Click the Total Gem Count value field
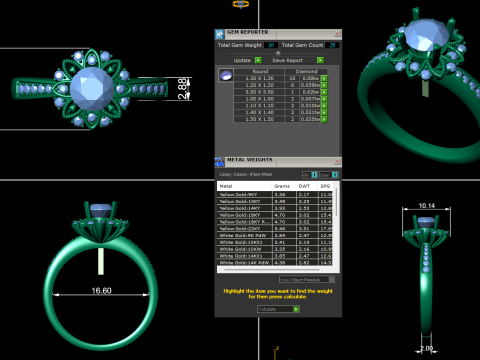The image size is (480, 360). click(x=332, y=45)
